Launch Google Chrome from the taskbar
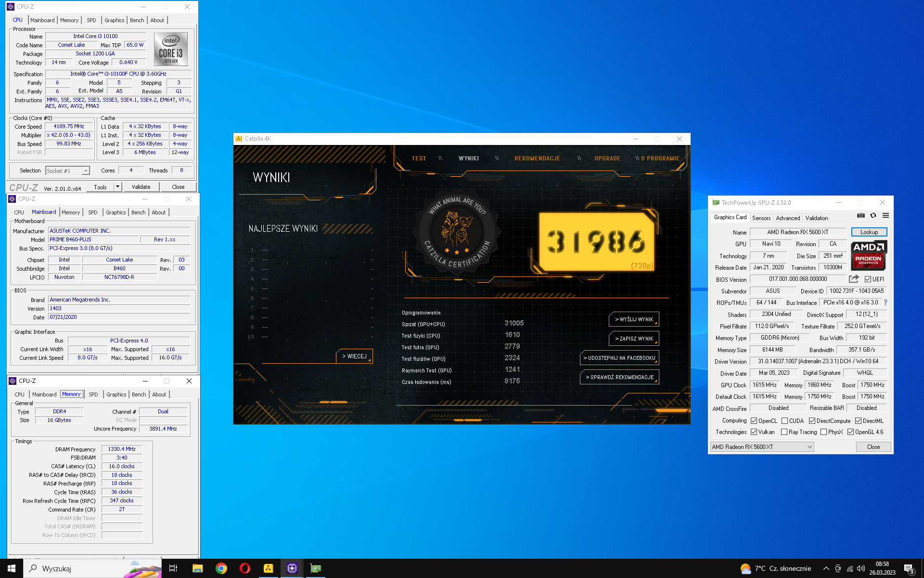924x578 pixels. (x=221, y=568)
